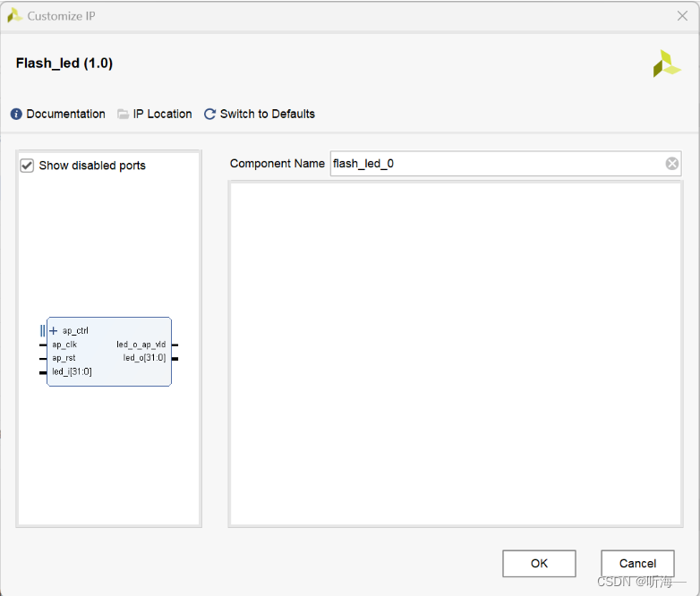The image size is (700, 596).
Task: Select the led_i[31:0] port label
Action: point(72,371)
